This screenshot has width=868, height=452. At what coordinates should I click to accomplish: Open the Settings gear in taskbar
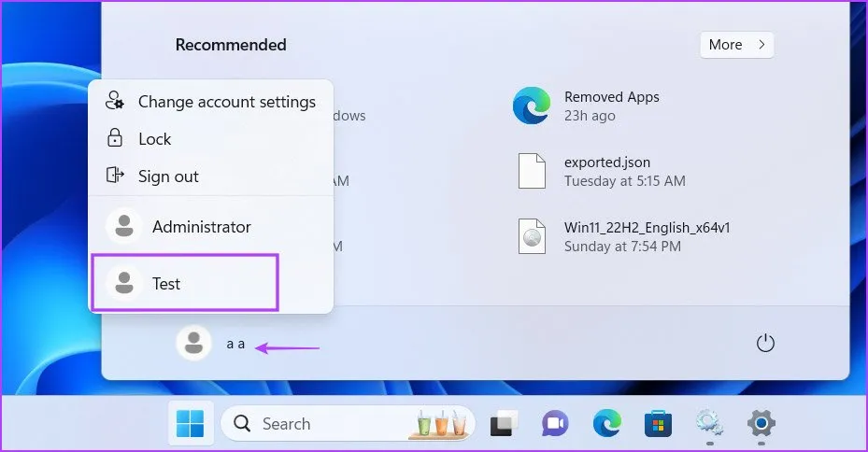point(761,424)
